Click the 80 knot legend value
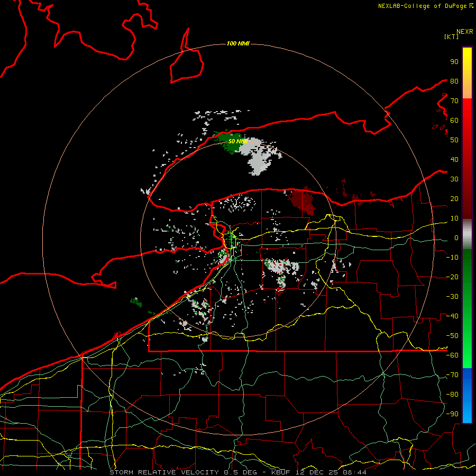The height and width of the screenshot is (476, 476). click(454, 81)
